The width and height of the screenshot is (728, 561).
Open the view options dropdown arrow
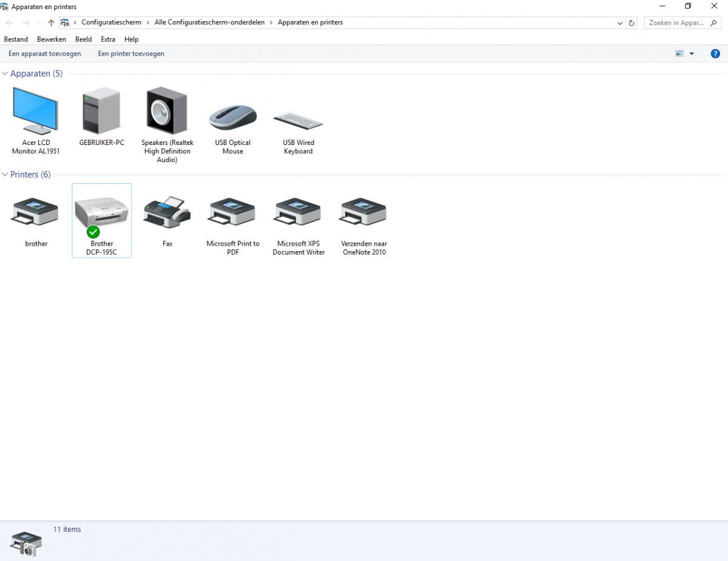(692, 53)
